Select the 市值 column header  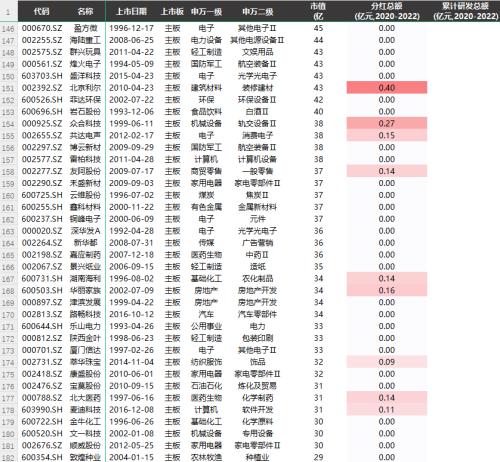tap(318, 11)
